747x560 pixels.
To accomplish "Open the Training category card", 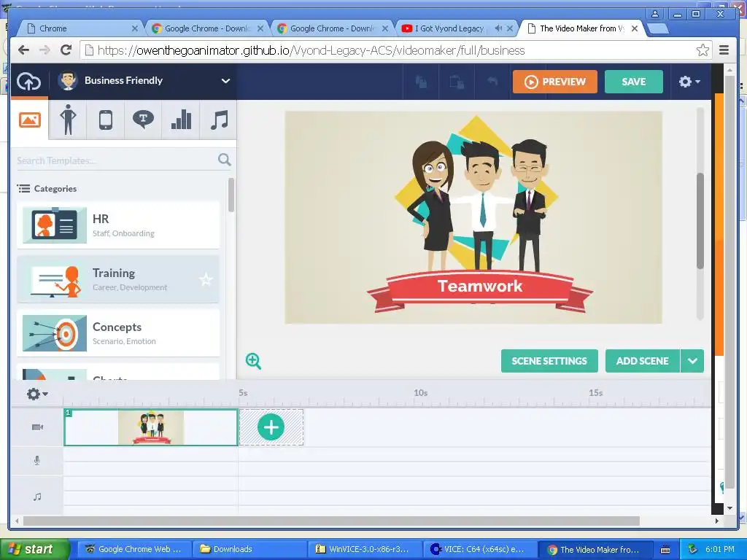I will 118,279.
